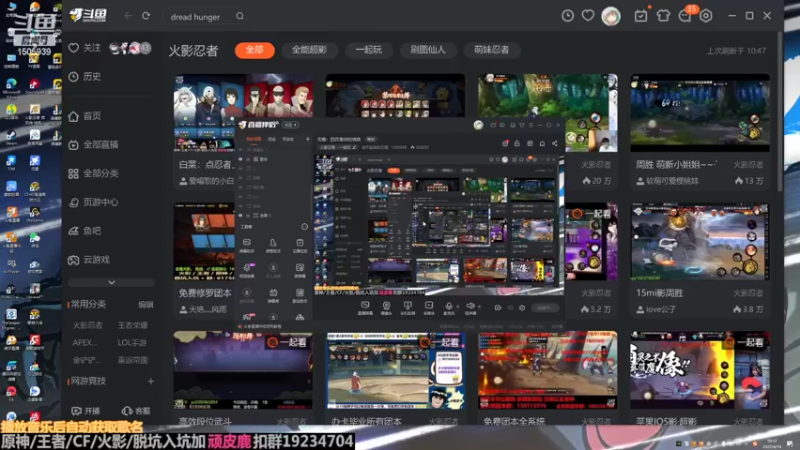Viewport: 800px width, 450px height.
Task: Open 王者荣耀 in frequent categories
Action: [x=133, y=325]
